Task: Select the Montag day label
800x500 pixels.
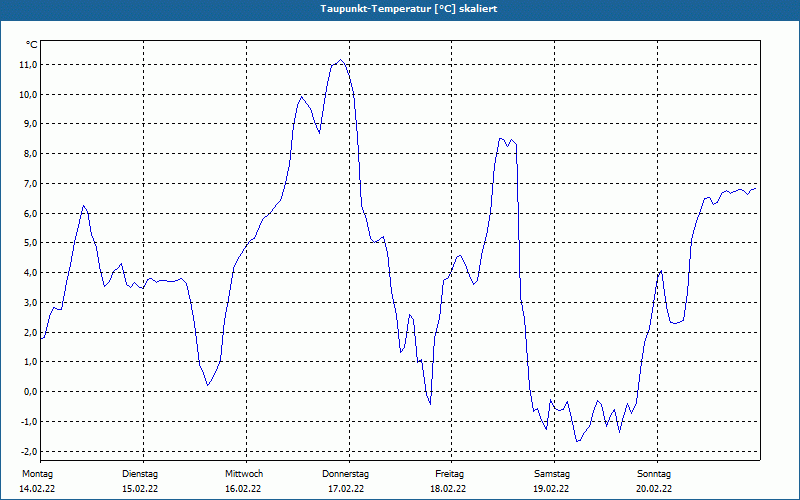Action: (37, 474)
